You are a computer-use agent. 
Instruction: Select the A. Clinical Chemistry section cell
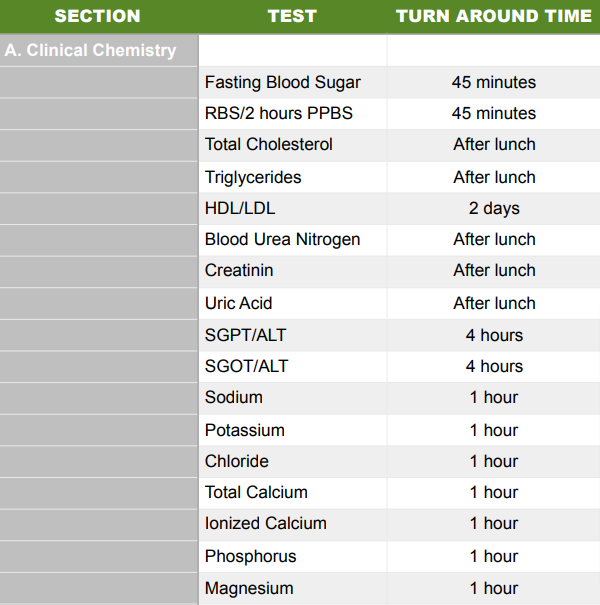(90, 50)
